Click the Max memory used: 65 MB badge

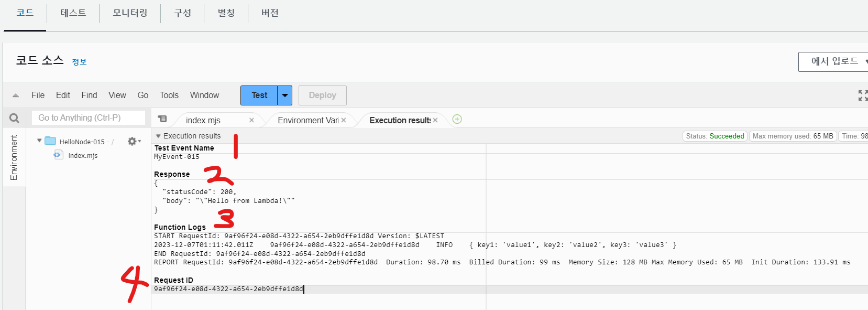click(793, 136)
